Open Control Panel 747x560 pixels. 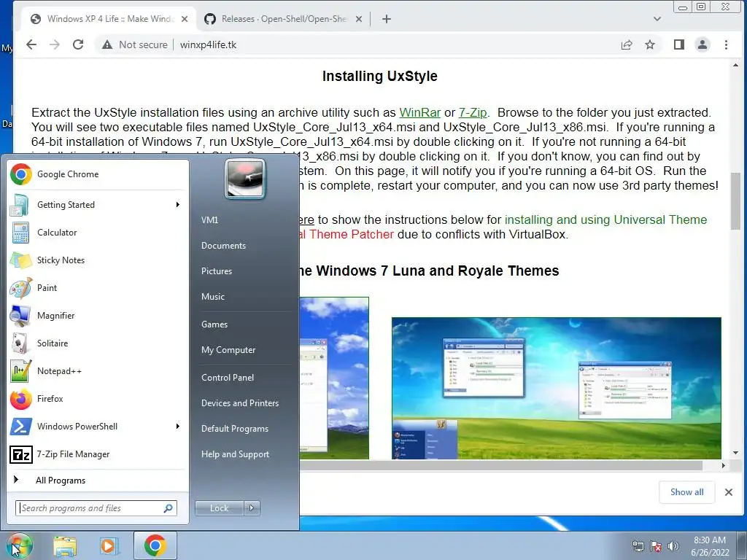click(228, 378)
